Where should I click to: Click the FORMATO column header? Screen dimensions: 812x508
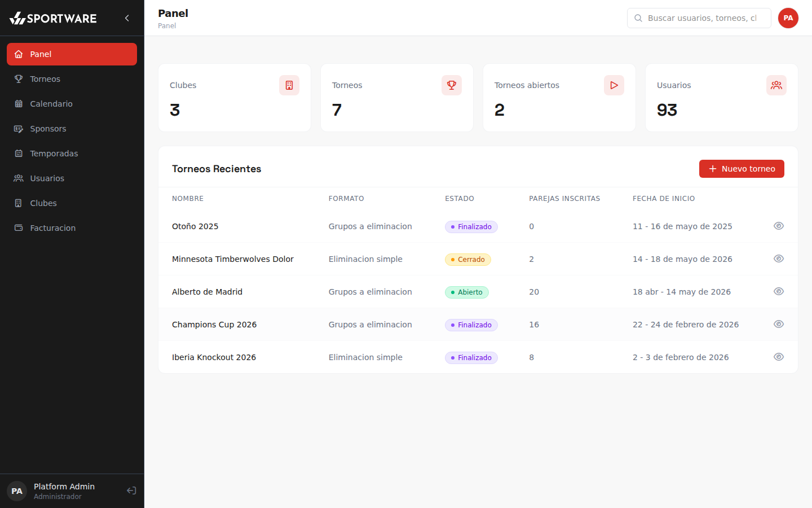346,199
